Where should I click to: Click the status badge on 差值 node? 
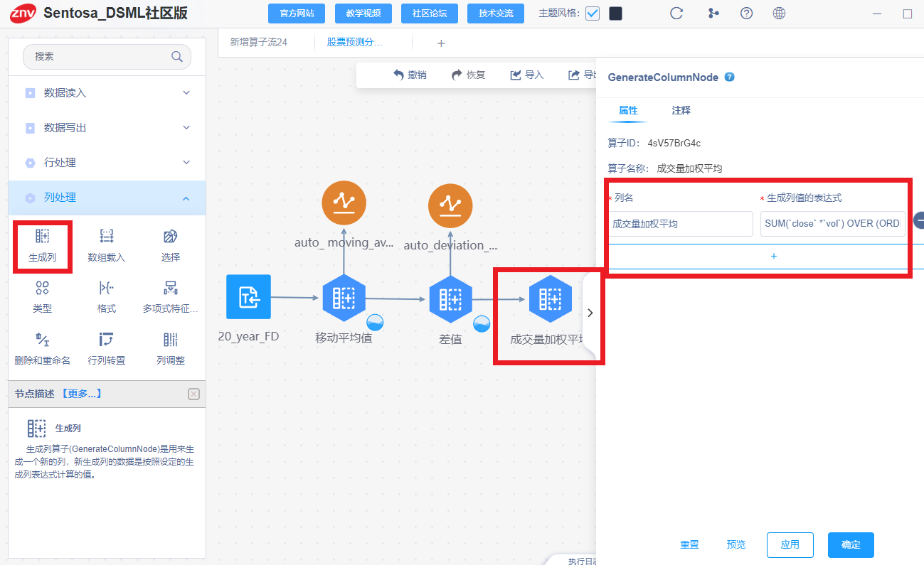(x=482, y=323)
